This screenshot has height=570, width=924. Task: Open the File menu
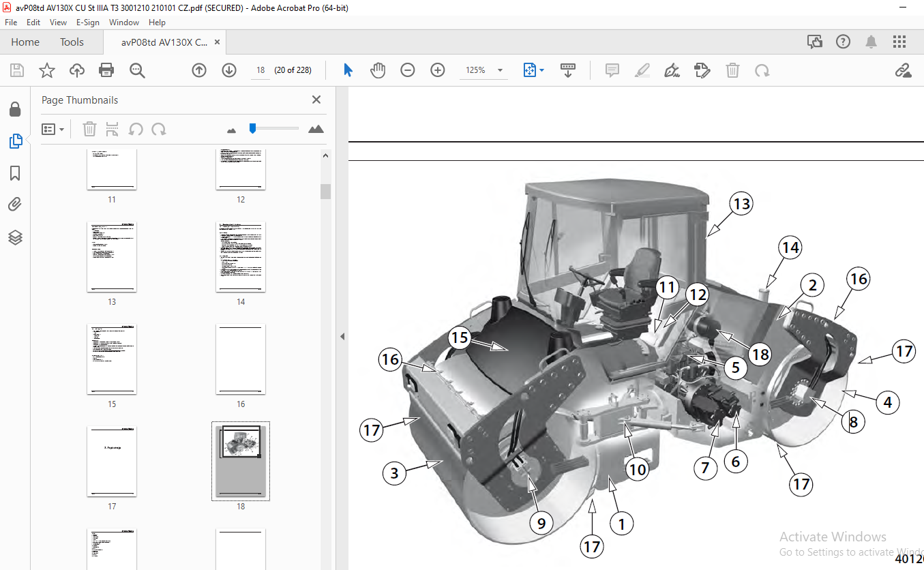coord(11,22)
